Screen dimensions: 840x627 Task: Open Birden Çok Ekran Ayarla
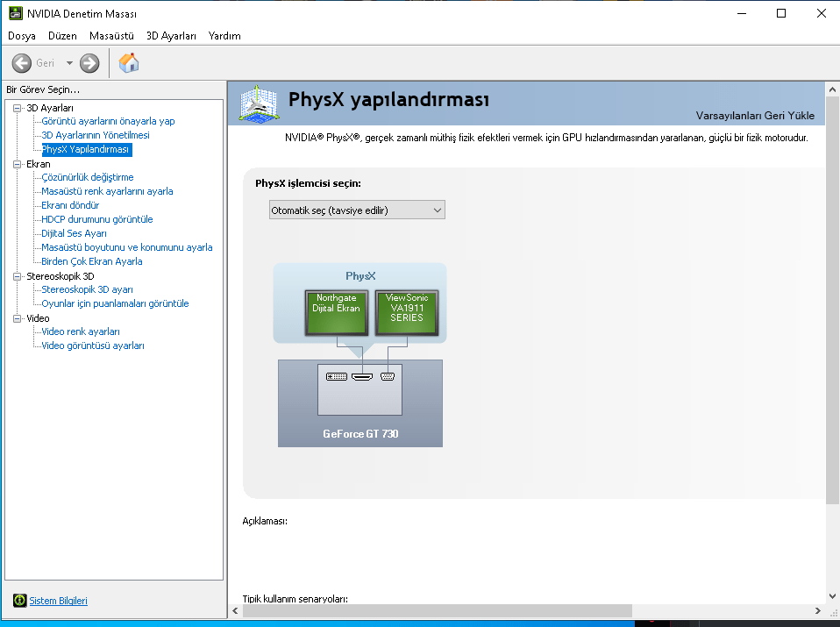(91, 261)
